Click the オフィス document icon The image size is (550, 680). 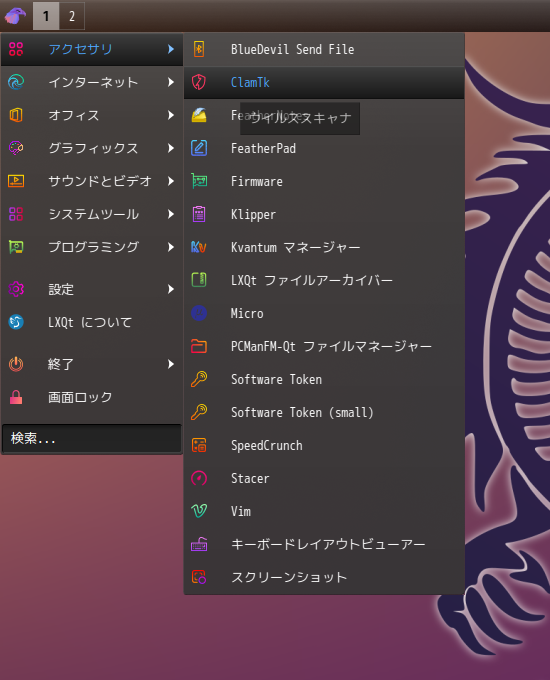(16, 115)
